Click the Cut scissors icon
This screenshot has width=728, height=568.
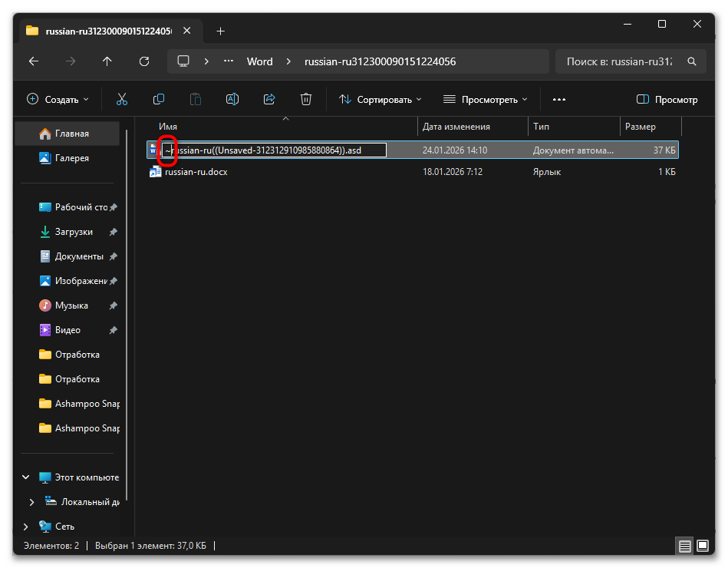[x=122, y=99]
